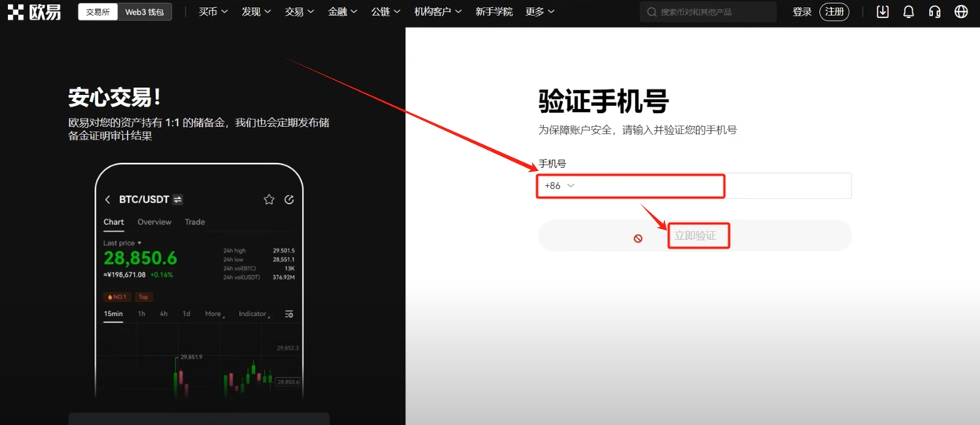Select 1h chart interval
Viewport: 980px width, 425px height.
(141, 314)
